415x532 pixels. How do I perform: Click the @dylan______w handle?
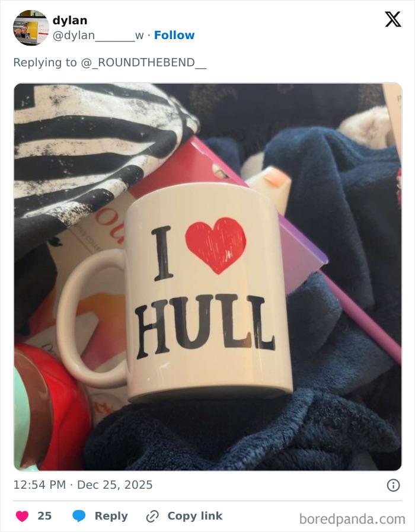[97, 35]
